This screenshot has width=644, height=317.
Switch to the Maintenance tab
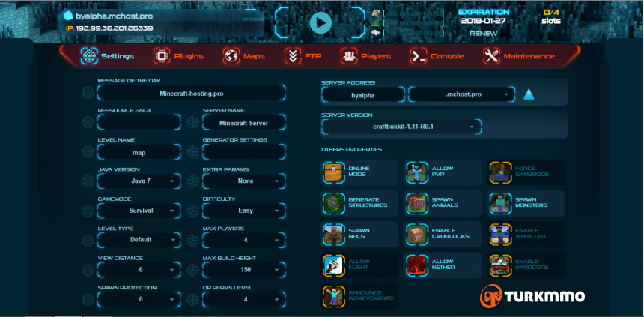(x=519, y=56)
